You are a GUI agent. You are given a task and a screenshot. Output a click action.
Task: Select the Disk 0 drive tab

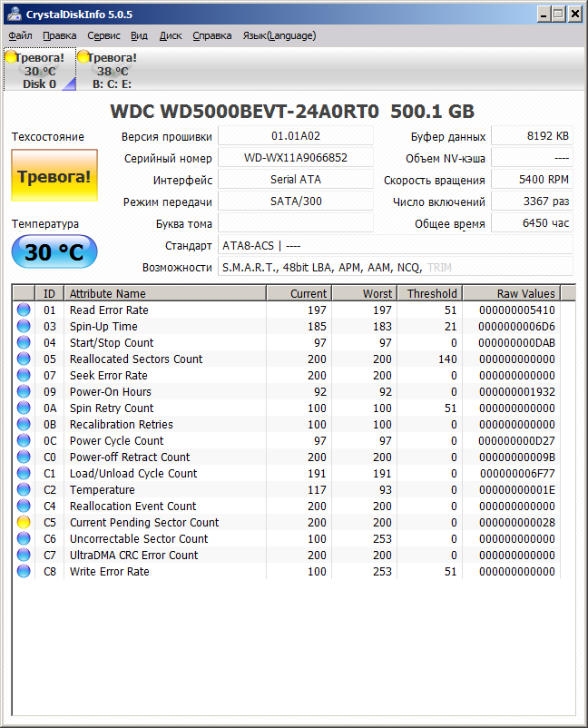[x=39, y=70]
